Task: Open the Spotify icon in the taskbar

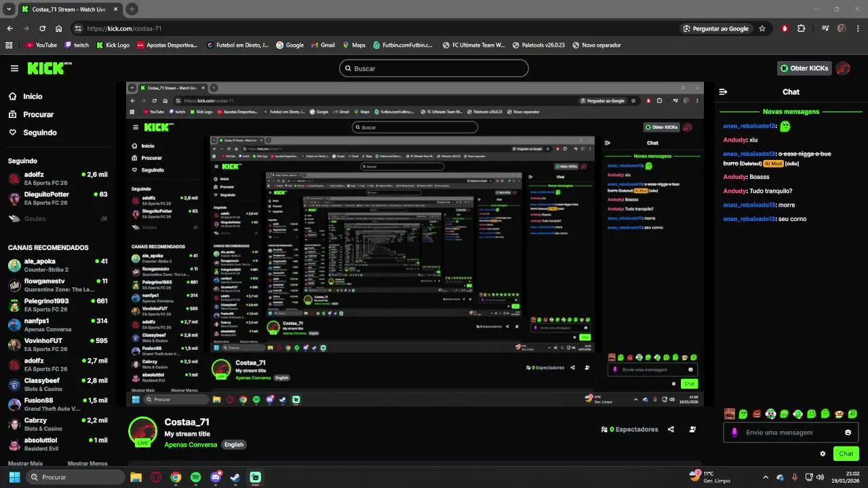Action: point(196,477)
